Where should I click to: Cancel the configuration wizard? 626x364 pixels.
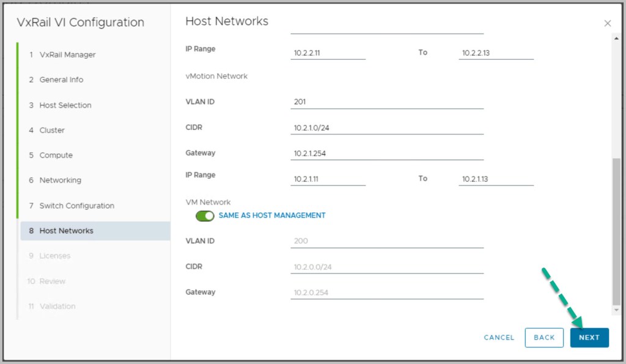point(499,338)
